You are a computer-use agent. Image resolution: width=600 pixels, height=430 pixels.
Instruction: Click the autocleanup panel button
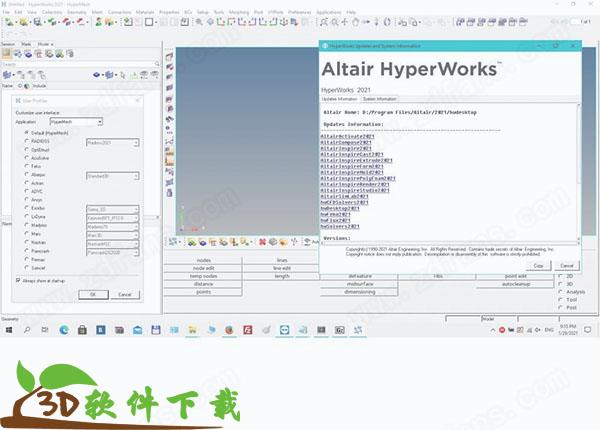point(515,284)
